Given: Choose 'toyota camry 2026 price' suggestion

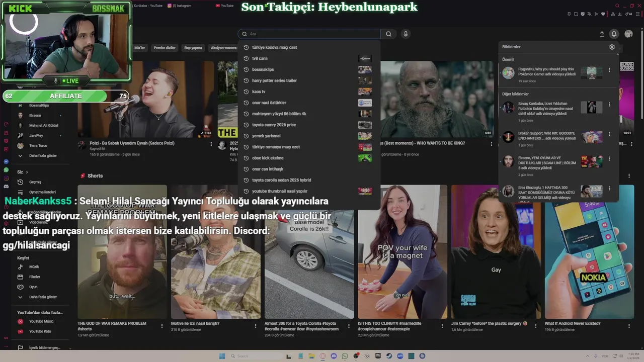Looking at the screenshot, I should (309, 125).
